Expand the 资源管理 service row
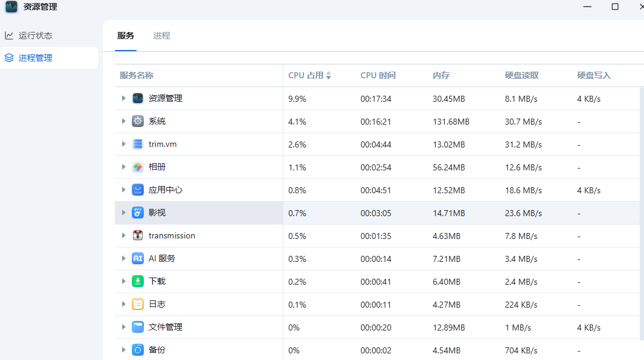This screenshot has height=360, width=644. coord(123,98)
